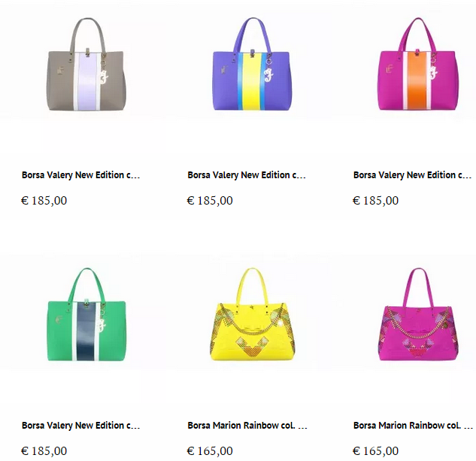Open the magenta Marion Rainbow bag image

(418, 314)
